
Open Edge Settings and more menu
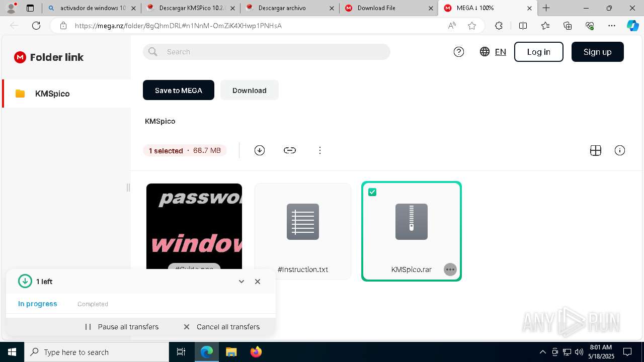pos(612,26)
